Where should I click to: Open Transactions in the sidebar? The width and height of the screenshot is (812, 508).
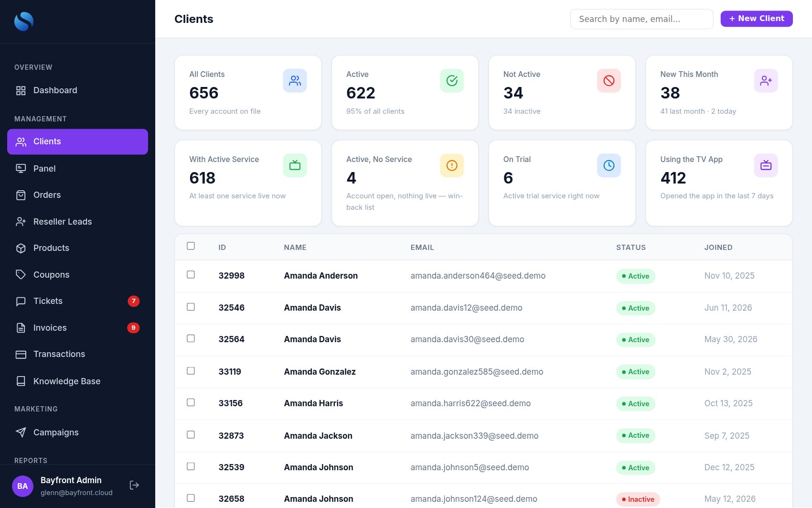77,354
